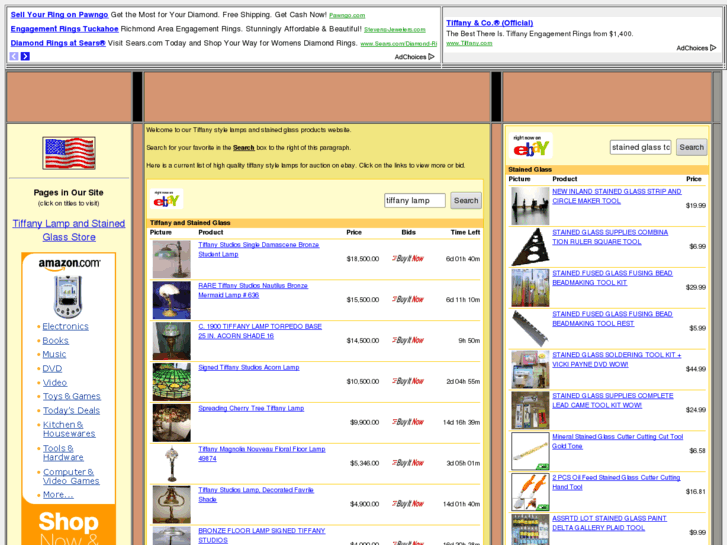The height and width of the screenshot is (545, 727).
Task: Open Engagement Rings Tuckahoe ad link
Action: point(64,29)
